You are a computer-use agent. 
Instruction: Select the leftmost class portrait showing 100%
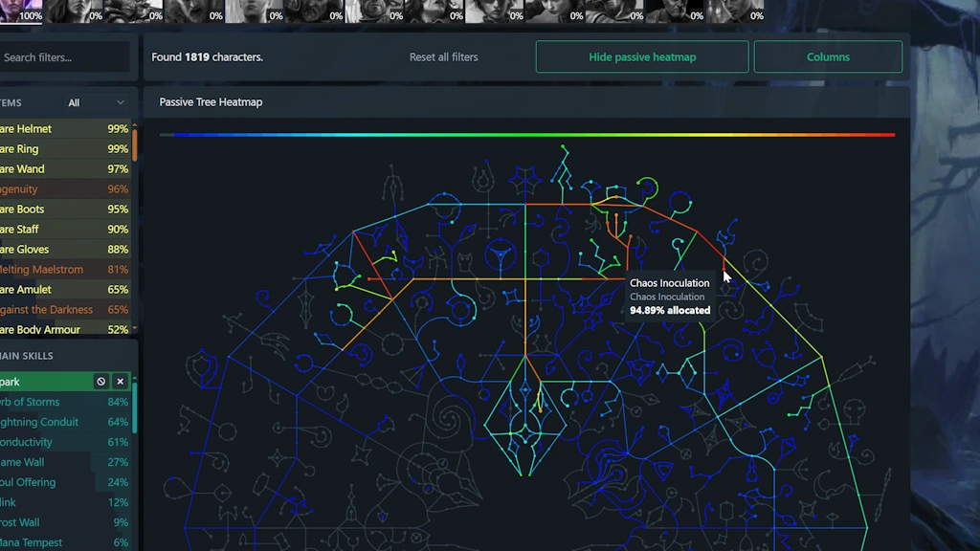click(x=21, y=11)
